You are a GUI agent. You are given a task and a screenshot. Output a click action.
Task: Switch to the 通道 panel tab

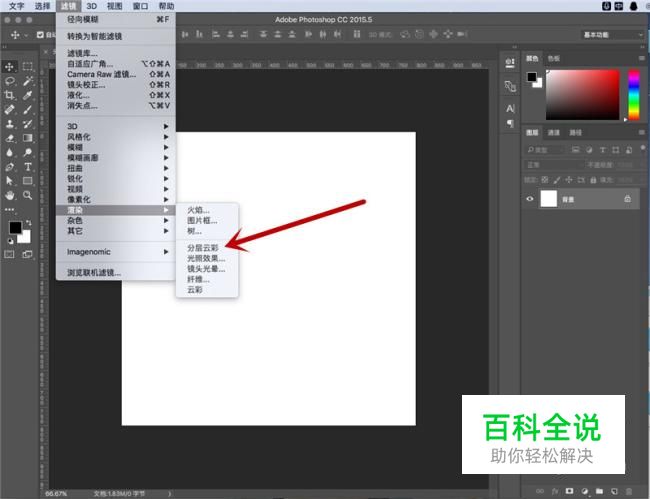[x=554, y=133]
